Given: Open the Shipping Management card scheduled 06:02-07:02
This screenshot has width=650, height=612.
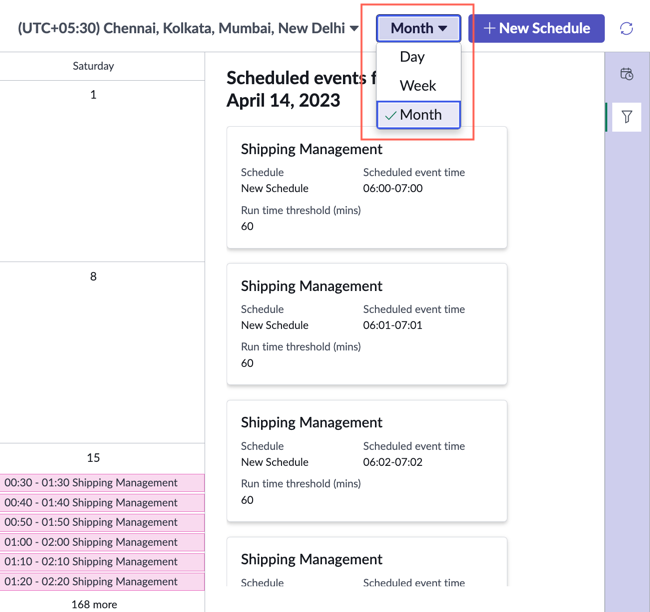Looking at the screenshot, I should [x=367, y=461].
